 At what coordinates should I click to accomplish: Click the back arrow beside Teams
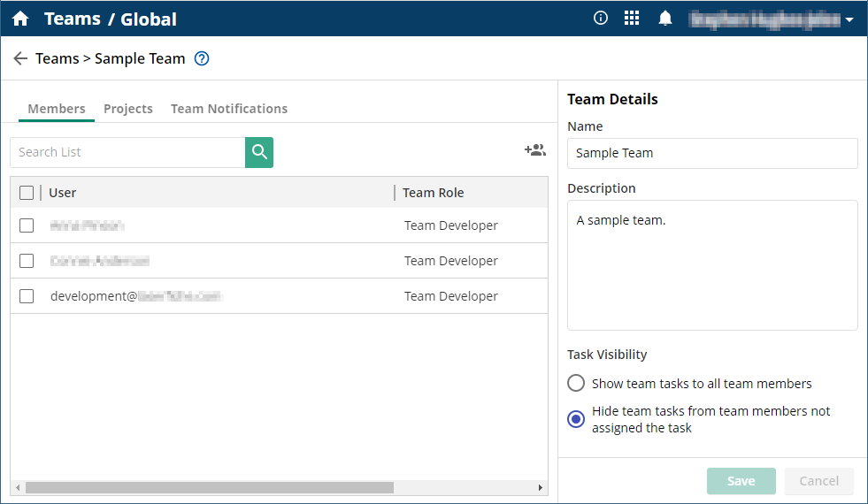(x=20, y=58)
